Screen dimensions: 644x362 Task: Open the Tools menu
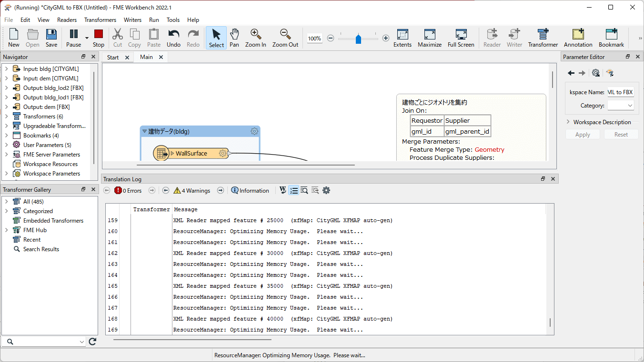coord(173,20)
